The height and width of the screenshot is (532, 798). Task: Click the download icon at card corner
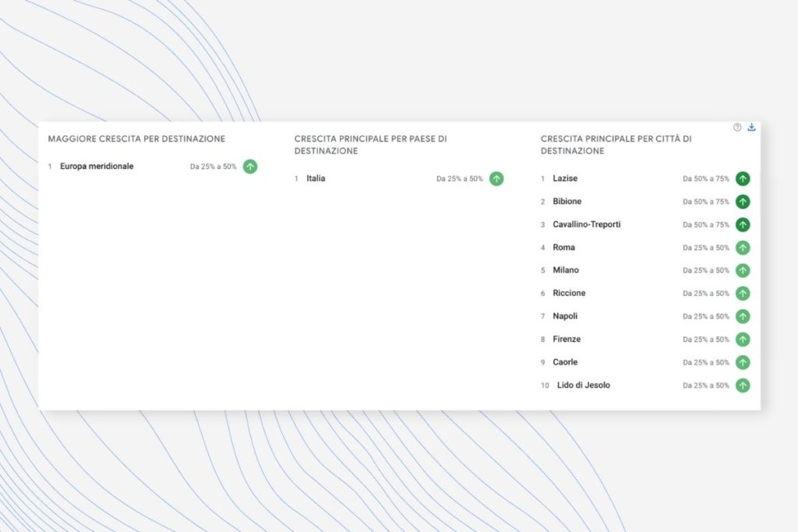click(751, 127)
